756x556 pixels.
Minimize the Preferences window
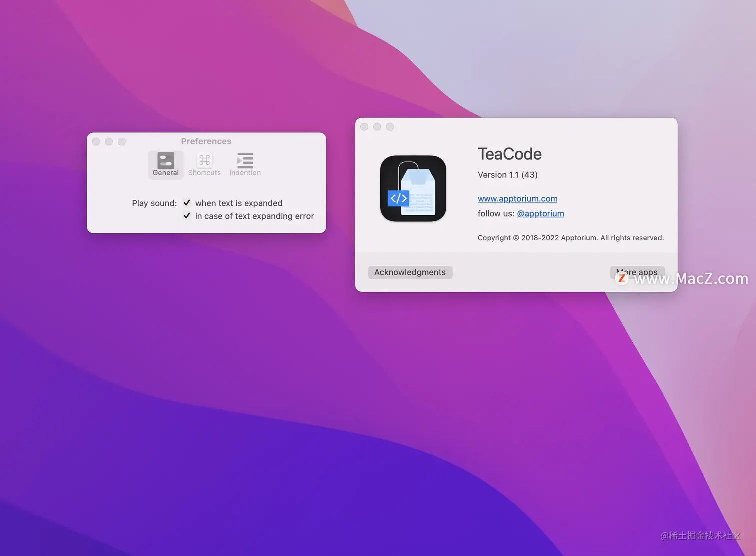point(109,142)
